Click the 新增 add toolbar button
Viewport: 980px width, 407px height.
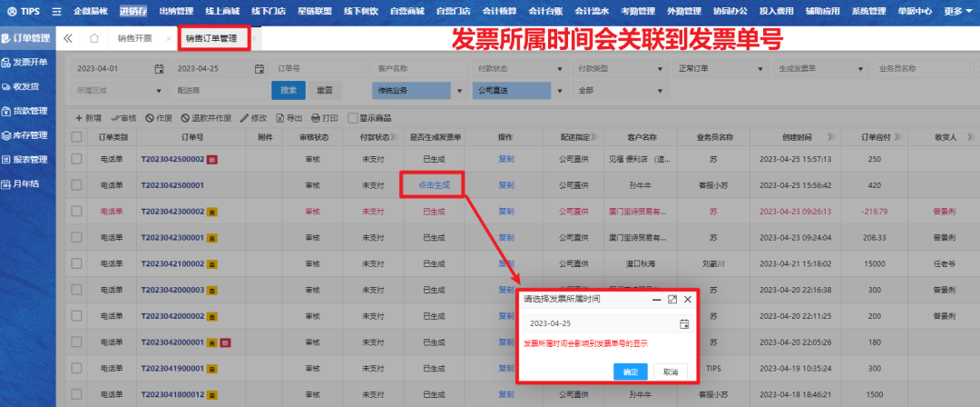pyautogui.click(x=88, y=118)
